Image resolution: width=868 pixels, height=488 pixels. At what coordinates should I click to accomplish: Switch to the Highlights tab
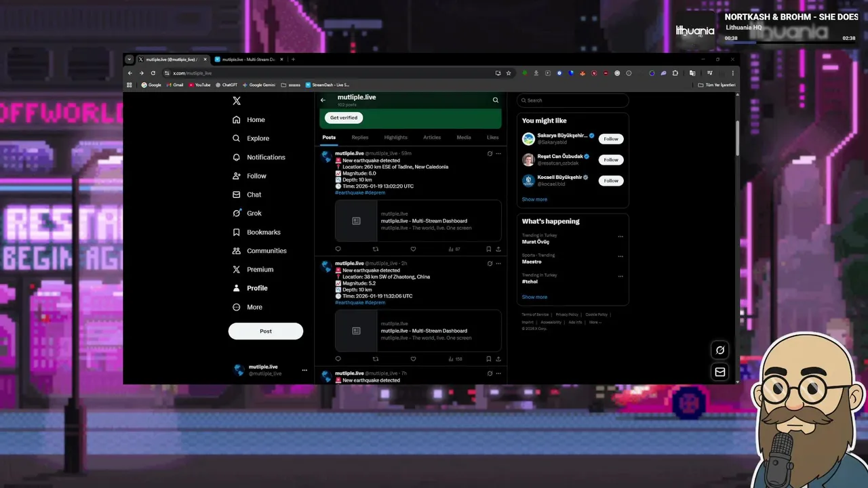click(x=396, y=138)
